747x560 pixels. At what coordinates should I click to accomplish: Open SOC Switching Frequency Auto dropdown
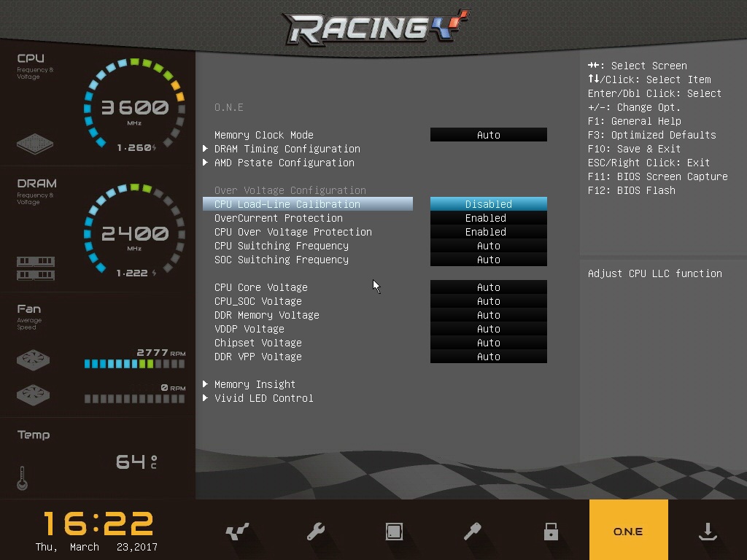(x=488, y=259)
